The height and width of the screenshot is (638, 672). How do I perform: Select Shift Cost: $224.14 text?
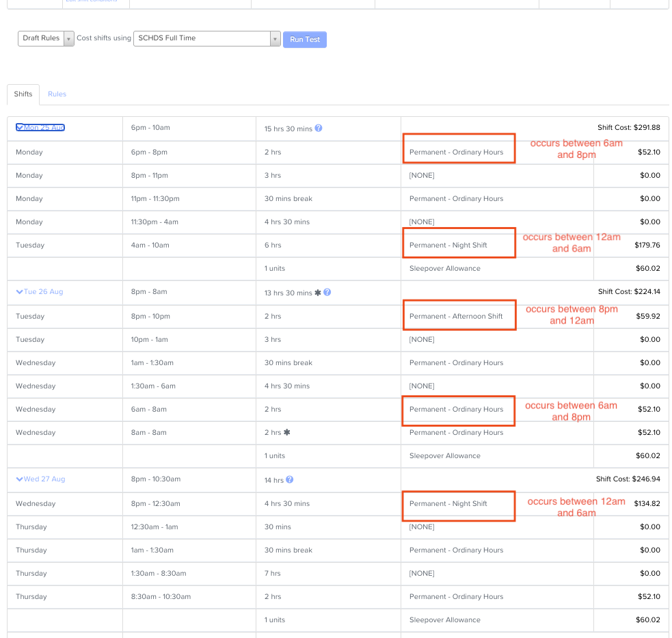pos(629,291)
